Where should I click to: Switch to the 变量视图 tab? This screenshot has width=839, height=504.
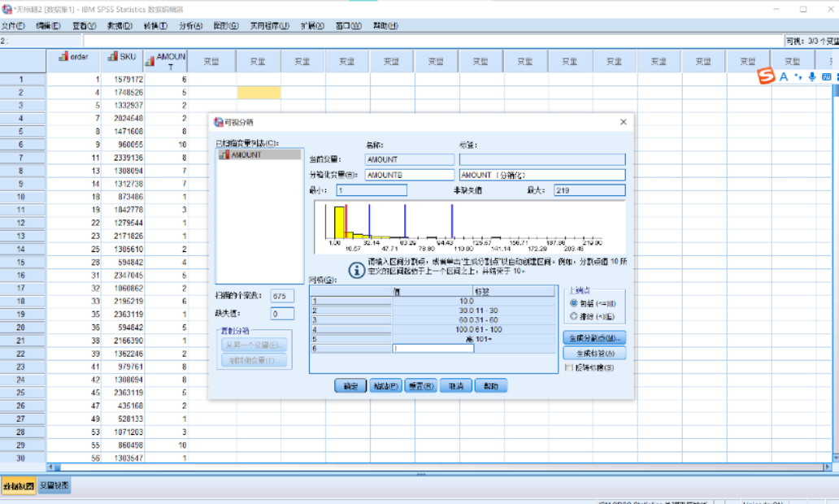pos(54,486)
